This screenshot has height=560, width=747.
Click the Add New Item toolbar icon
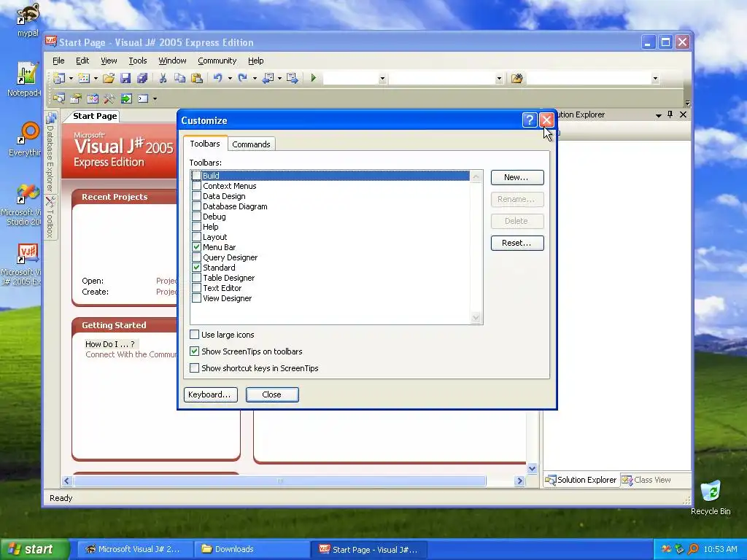pyautogui.click(x=84, y=78)
